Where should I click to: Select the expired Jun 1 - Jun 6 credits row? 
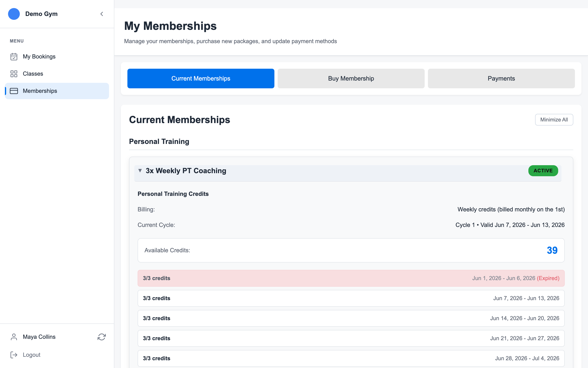351,278
